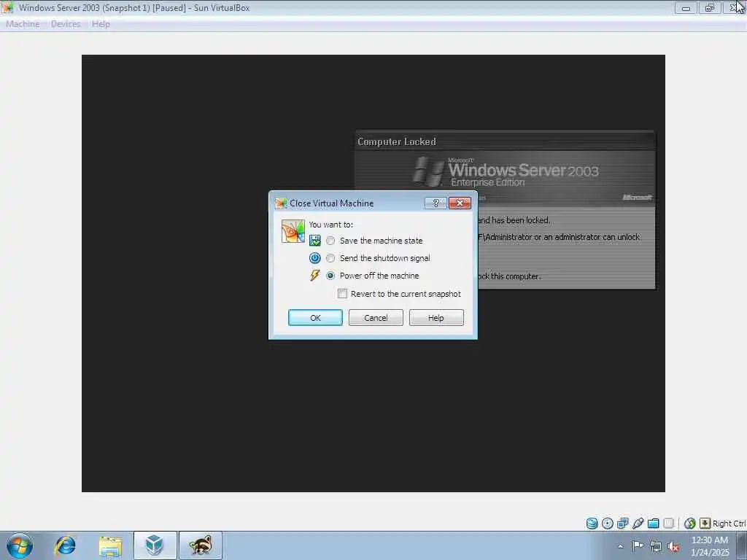The height and width of the screenshot is (560, 747).
Task: Restore down the VirtualBox window
Action: point(710,7)
